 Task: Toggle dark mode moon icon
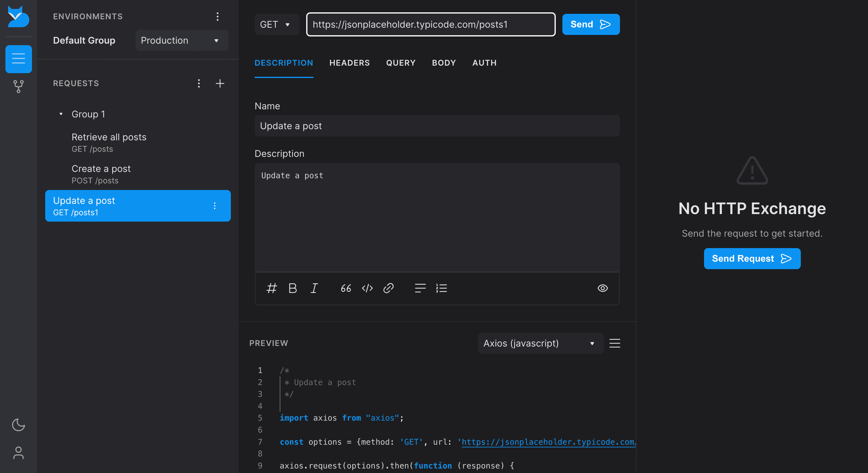[18, 425]
